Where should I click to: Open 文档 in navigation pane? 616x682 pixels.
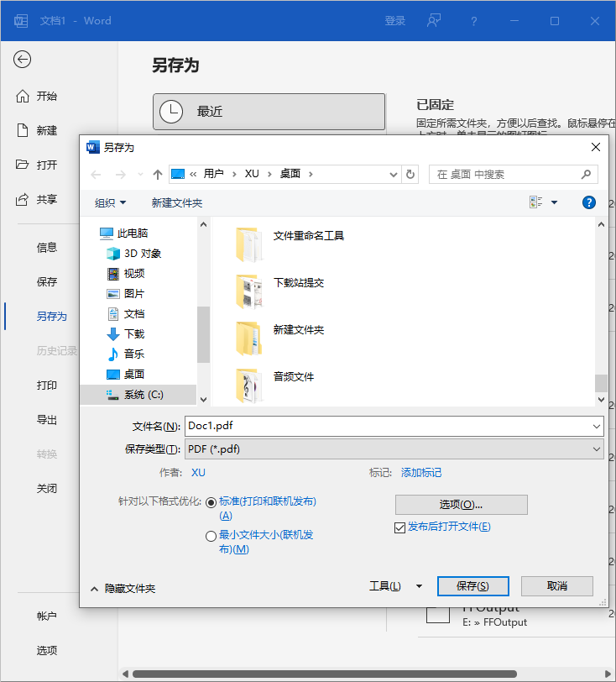click(126, 313)
